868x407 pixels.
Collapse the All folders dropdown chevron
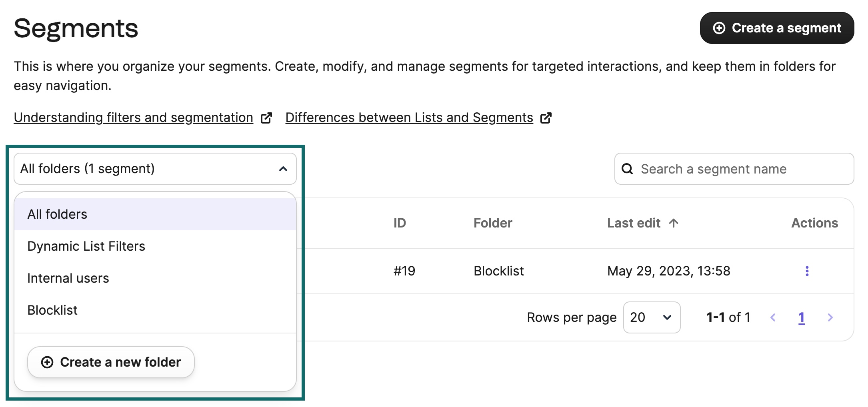[x=283, y=169]
